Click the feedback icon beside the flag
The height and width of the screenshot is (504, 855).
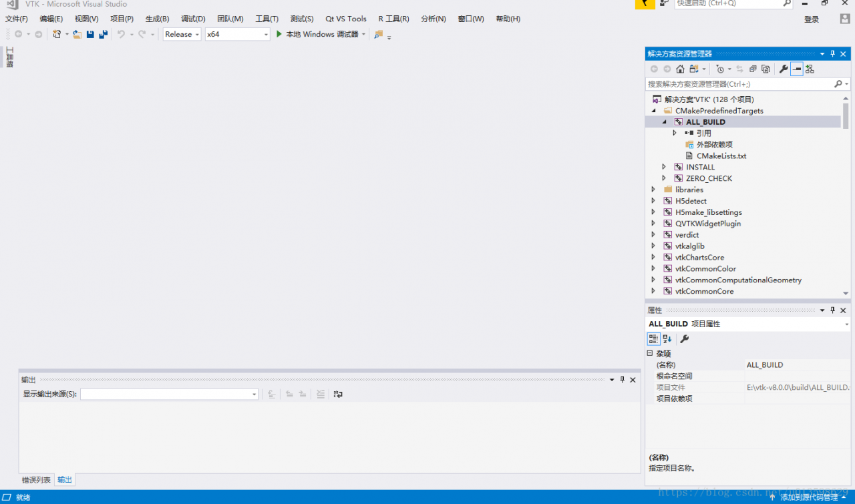(x=664, y=3)
